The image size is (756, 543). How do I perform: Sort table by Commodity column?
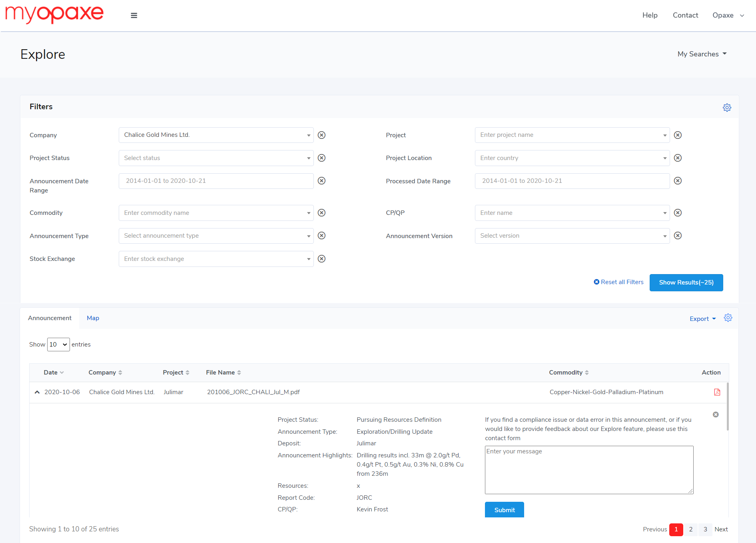click(568, 373)
